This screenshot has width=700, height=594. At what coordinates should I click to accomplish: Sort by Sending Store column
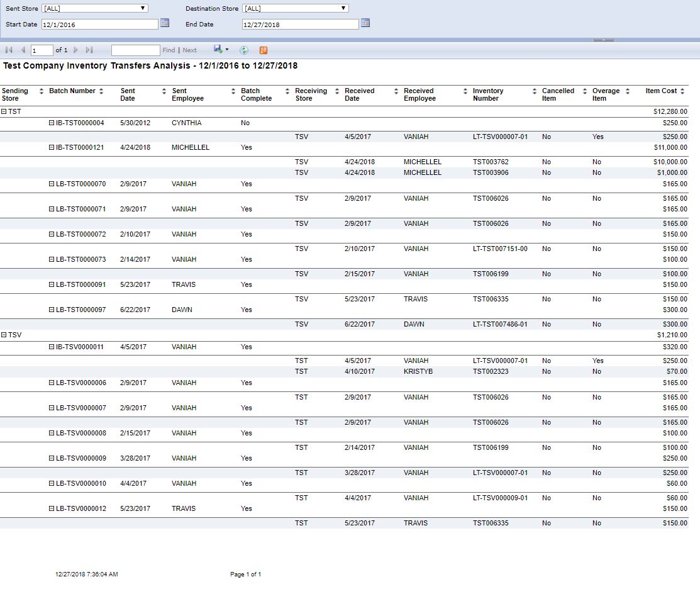(x=42, y=91)
